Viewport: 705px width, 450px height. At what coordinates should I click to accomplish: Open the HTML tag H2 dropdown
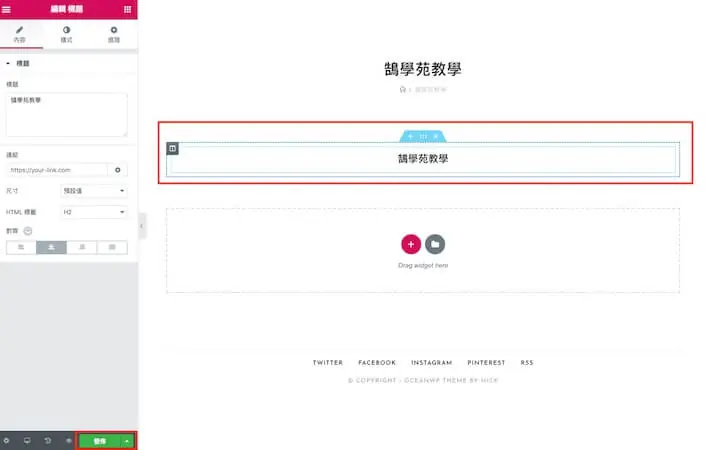click(x=94, y=212)
